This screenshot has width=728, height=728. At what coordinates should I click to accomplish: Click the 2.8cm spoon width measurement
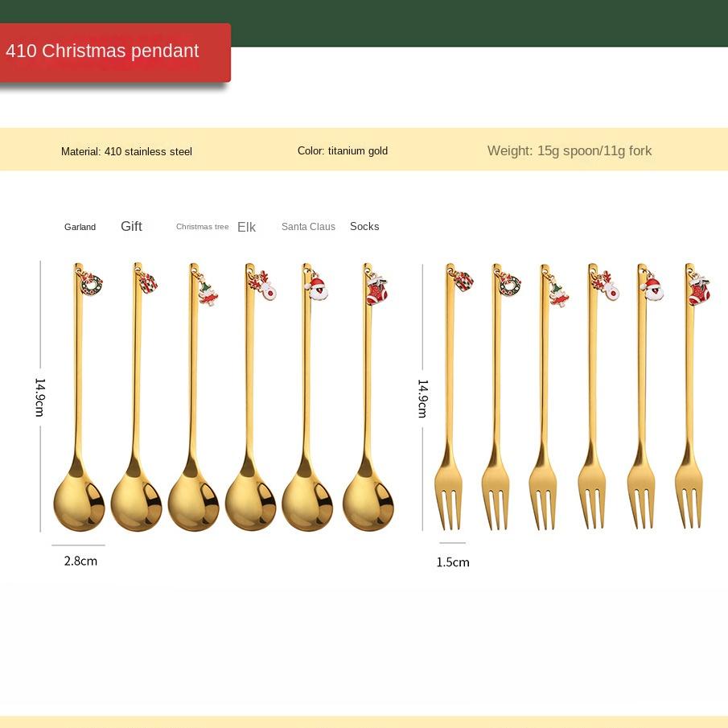tap(80, 561)
